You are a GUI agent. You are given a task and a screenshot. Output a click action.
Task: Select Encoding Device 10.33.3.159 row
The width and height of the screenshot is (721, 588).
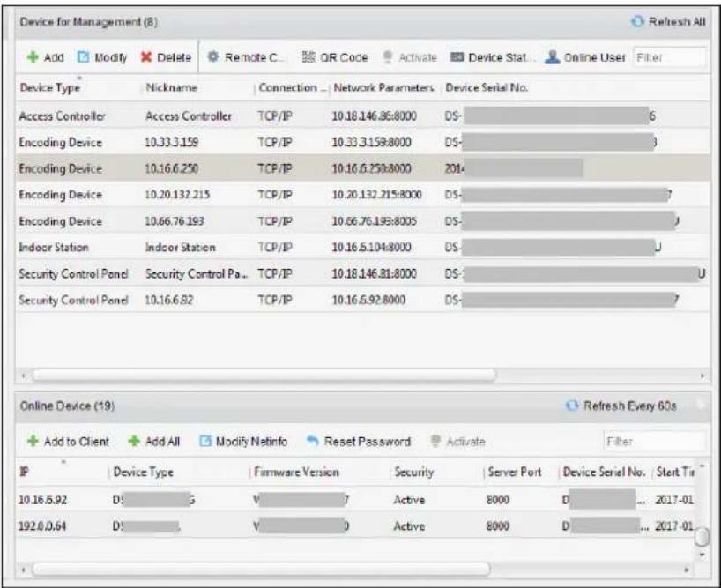[x=362, y=142]
